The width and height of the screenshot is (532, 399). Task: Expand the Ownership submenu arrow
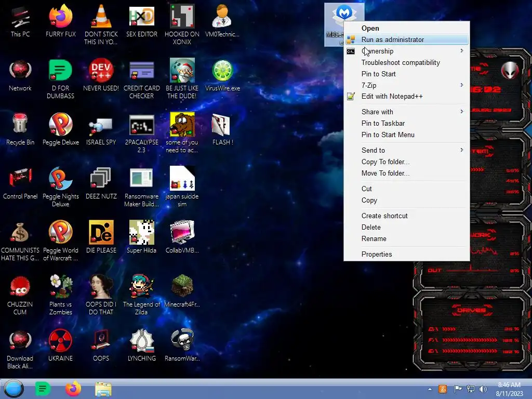point(462,51)
